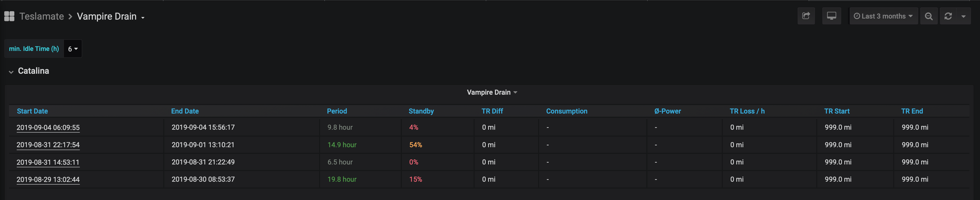The height and width of the screenshot is (200, 980).
Task: Sort by the Start Date column header
Action: tap(32, 111)
